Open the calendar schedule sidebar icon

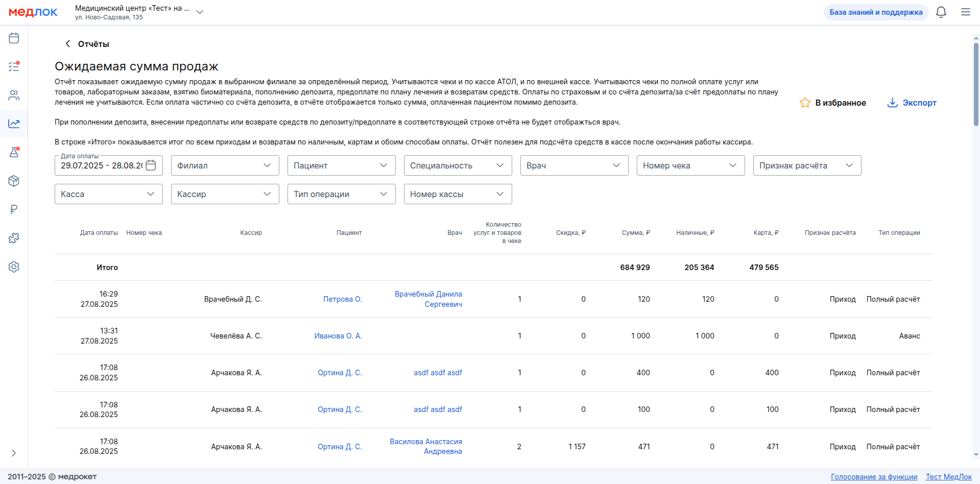coord(14,38)
